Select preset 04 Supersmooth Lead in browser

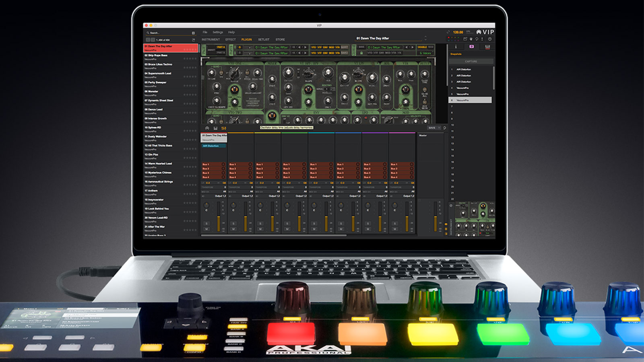(x=158, y=74)
